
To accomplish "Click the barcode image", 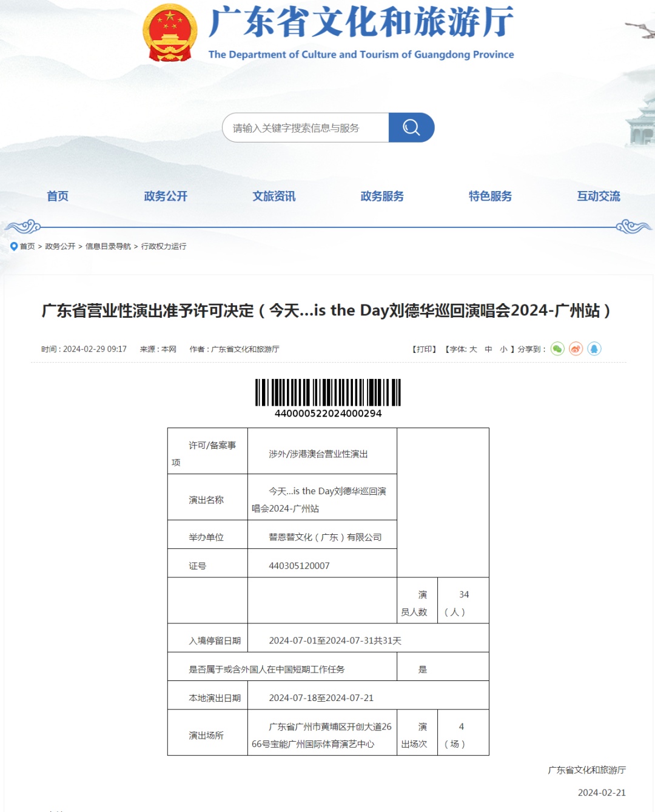I will (x=328, y=392).
